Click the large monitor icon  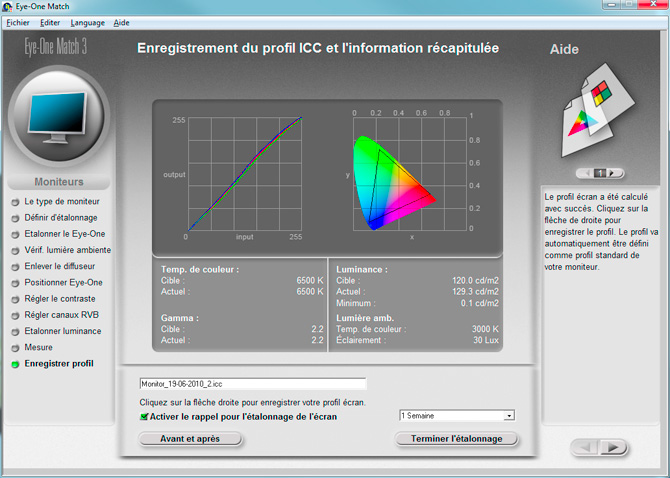58,117
